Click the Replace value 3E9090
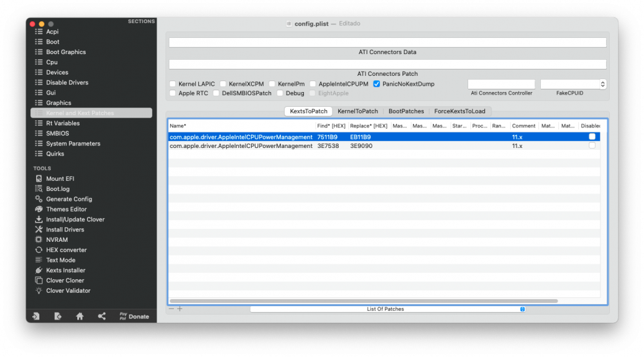Viewport: 644px width, 357px height. pyautogui.click(x=361, y=146)
